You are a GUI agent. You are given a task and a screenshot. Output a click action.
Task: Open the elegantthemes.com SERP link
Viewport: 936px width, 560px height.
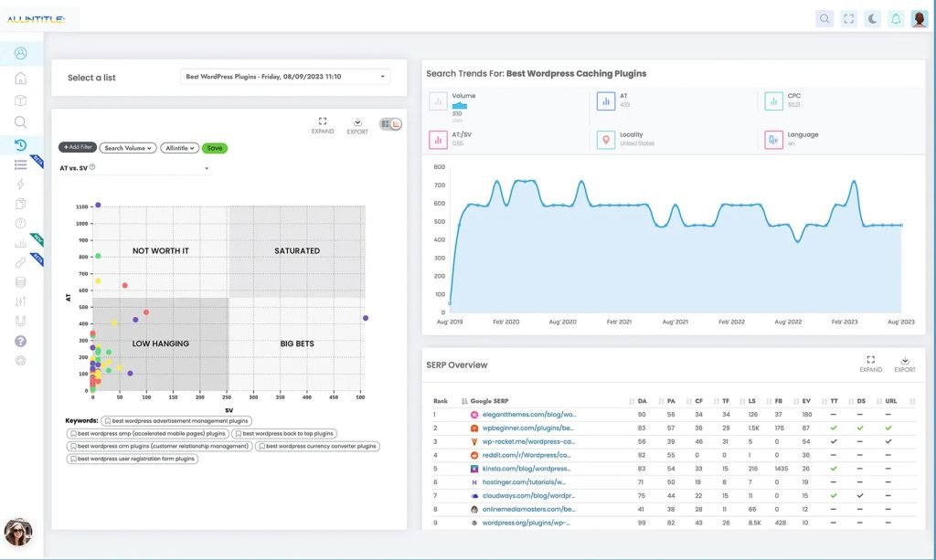pyautogui.click(x=529, y=415)
